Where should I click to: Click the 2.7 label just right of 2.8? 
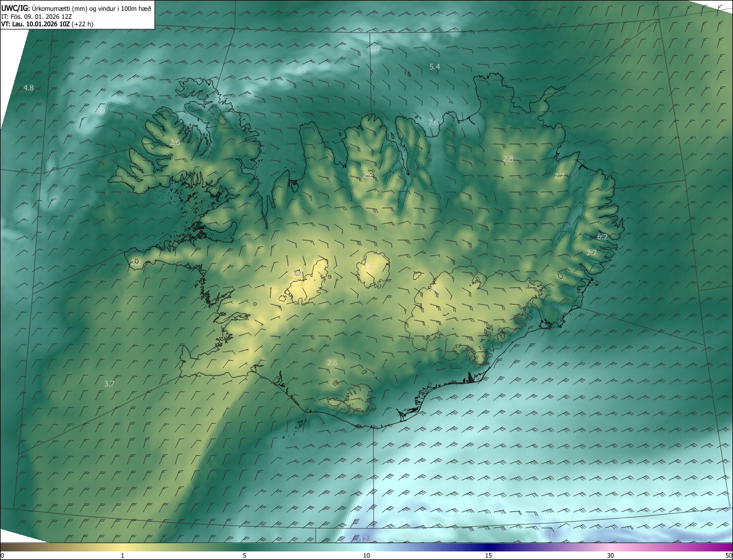tap(559, 176)
